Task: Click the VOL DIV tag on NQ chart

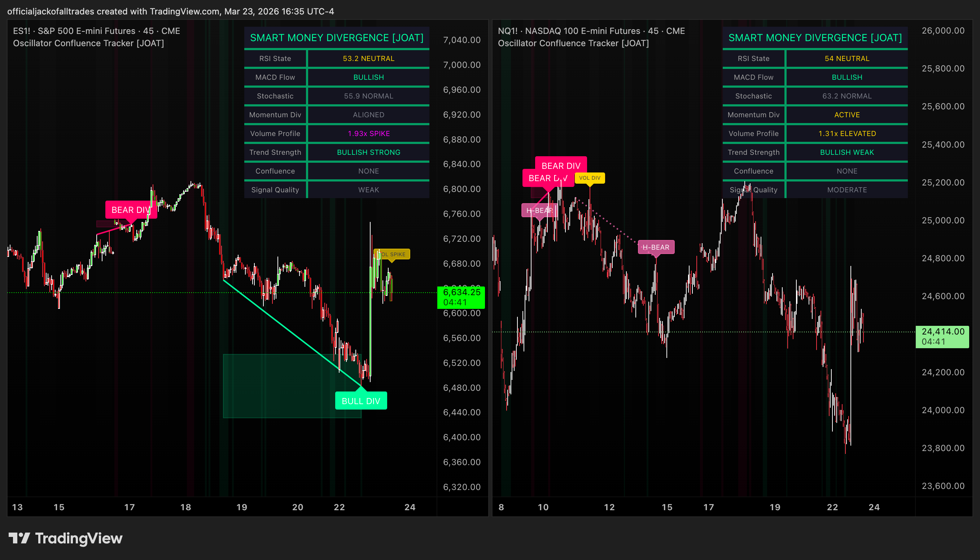Action: (590, 178)
